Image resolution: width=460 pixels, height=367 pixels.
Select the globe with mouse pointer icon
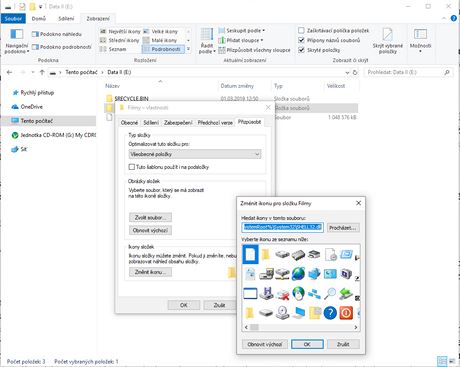[x=298, y=294]
